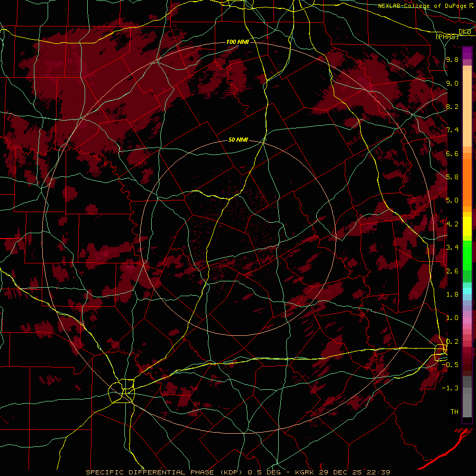Screen dimensions: 476x476
Task: Click the 1.0 color scale value
Action: point(452,318)
